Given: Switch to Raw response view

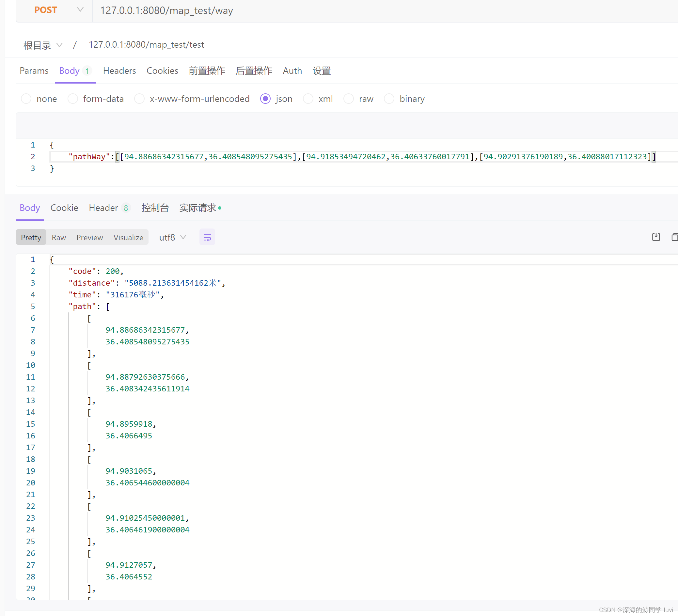Looking at the screenshot, I should click(59, 237).
